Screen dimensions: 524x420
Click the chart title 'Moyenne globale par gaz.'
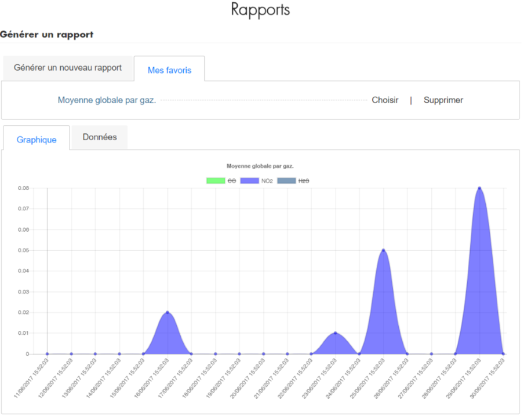point(260,166)
